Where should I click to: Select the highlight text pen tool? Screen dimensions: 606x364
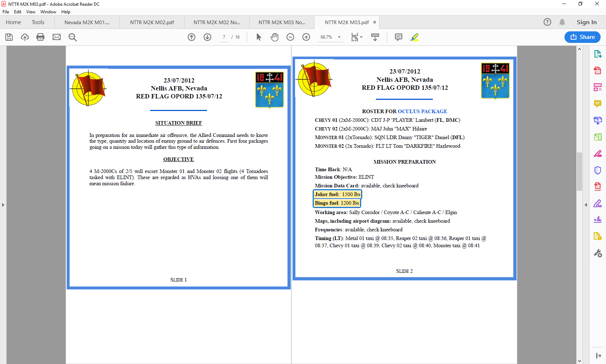(414, 37)
